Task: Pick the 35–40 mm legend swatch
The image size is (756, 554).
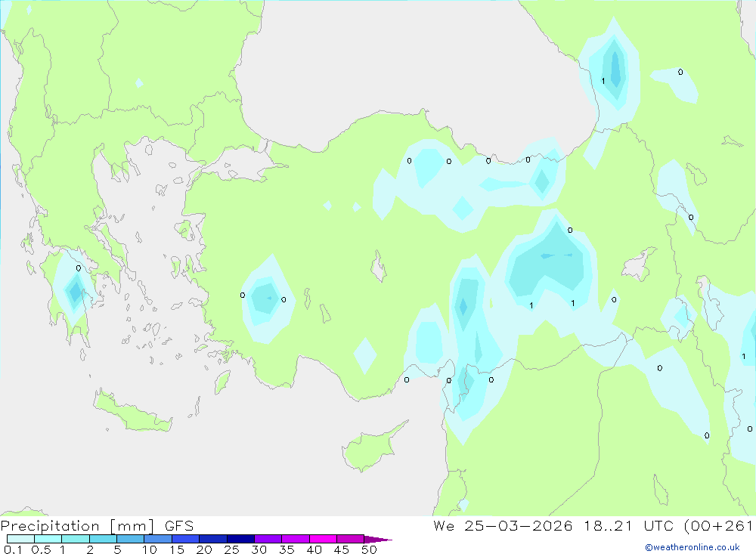Action: tap(295, 539)
